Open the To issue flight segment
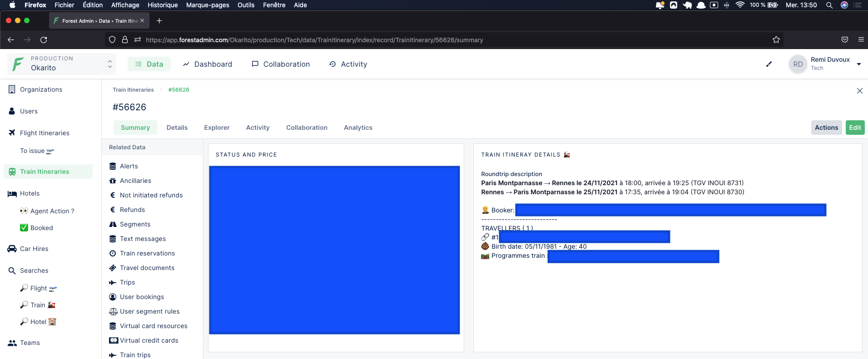The width and height of the screenshot is (868, 359). tap(37, 151)
